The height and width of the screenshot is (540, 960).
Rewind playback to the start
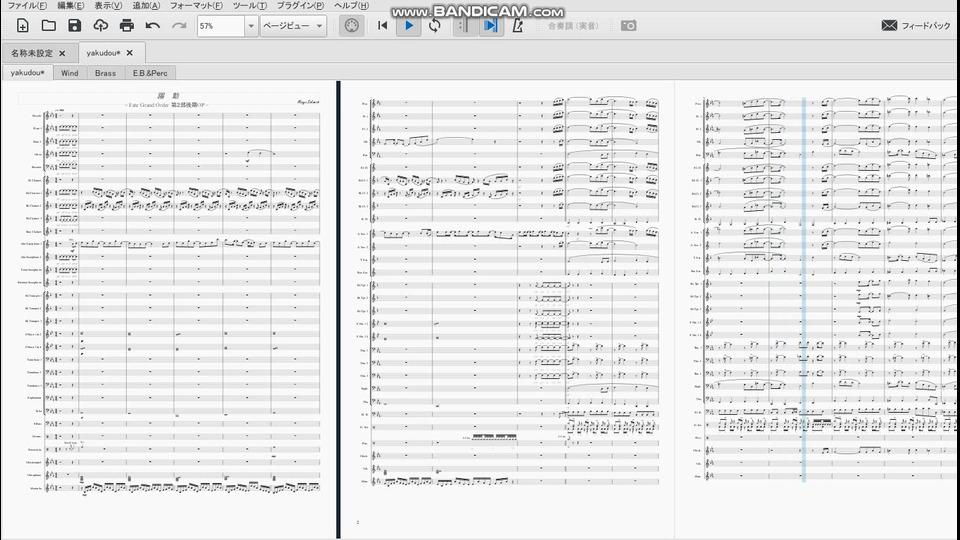[x=383, y=26]
